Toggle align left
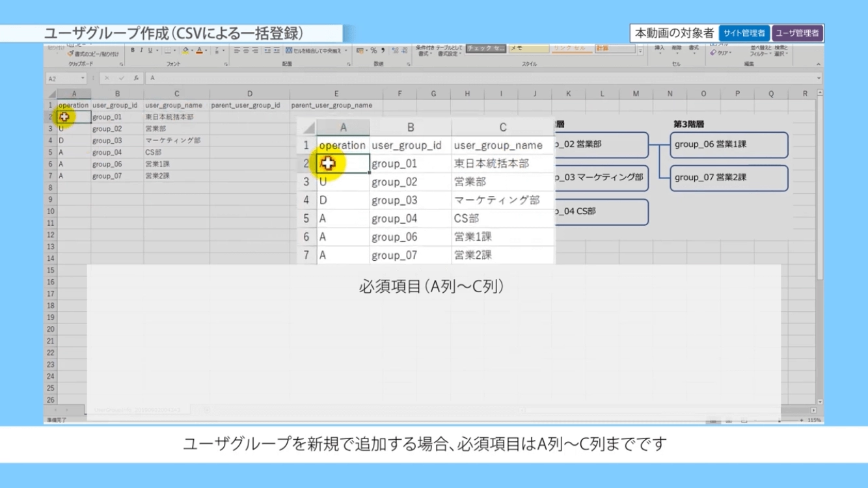Image resolution: width=868 pixels, height=488 pixels. [237, 50]
